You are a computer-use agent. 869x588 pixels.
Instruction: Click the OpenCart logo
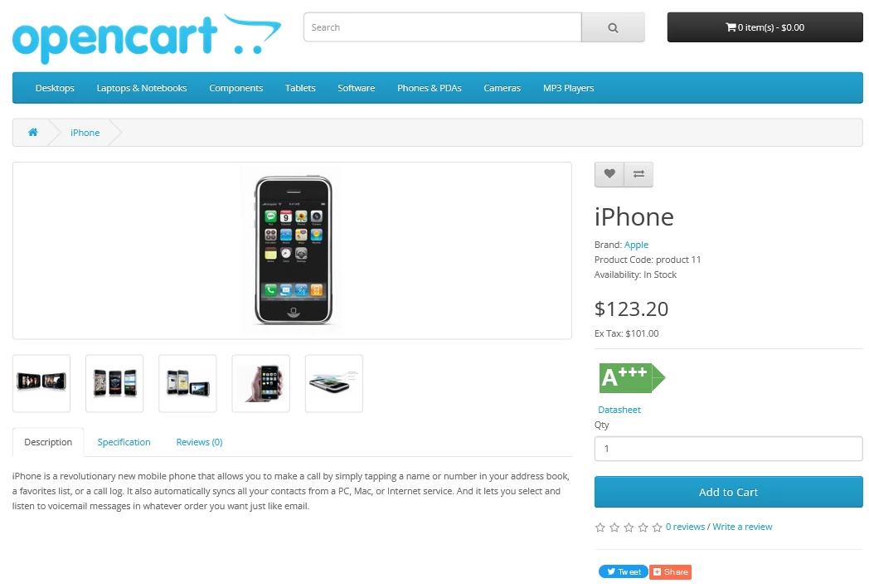pyautogui.click(x=147, y=37)
